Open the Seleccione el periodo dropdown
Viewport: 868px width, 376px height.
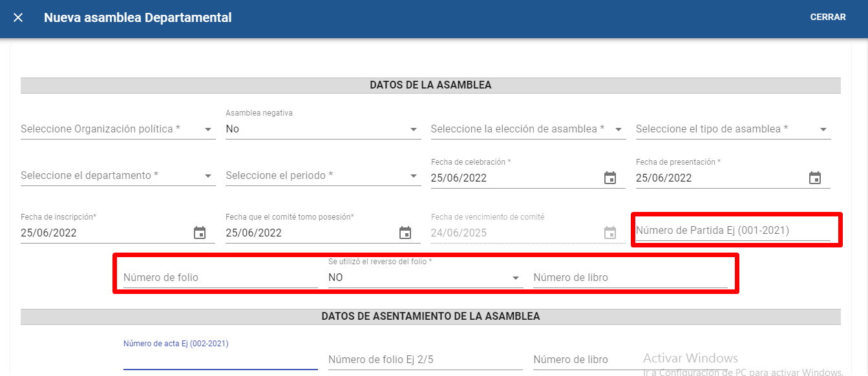pyautogui.click(x=323, y=176)
